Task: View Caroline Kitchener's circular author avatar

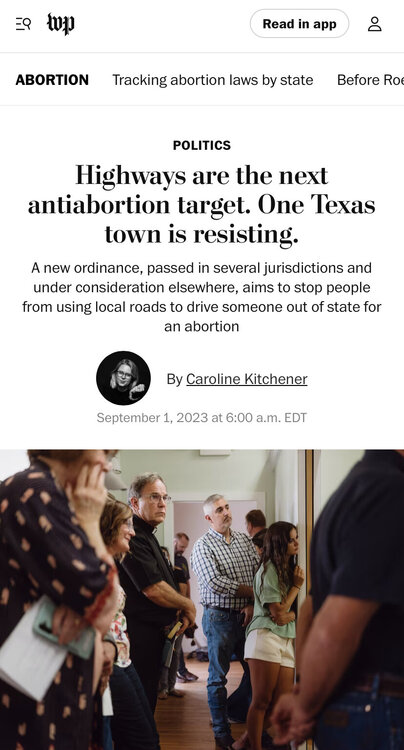Action: tap(123, 378)
